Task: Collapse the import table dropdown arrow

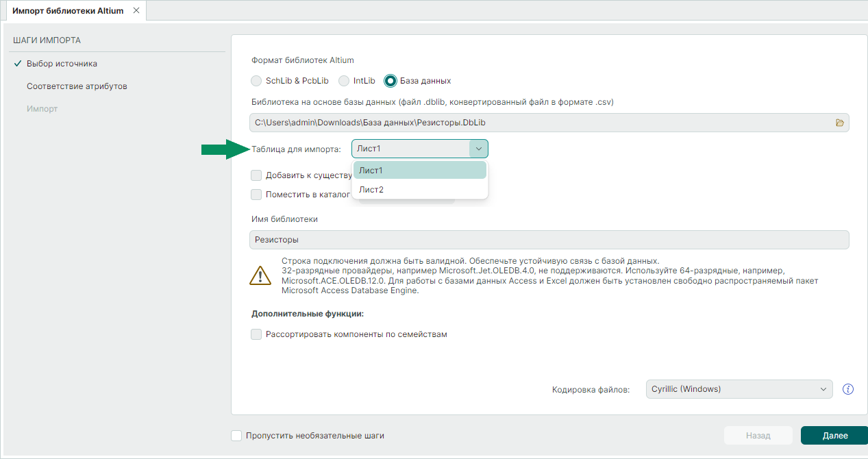Action: 478,149
